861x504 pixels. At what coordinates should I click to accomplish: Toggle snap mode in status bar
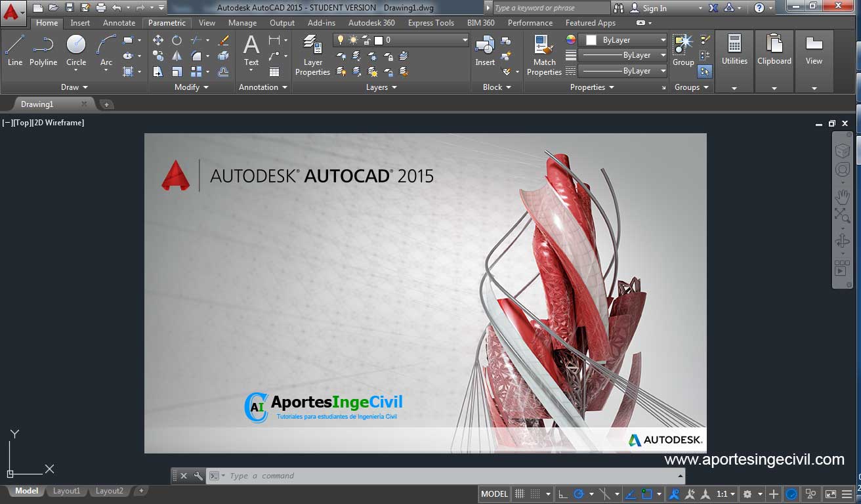[535, 494]
